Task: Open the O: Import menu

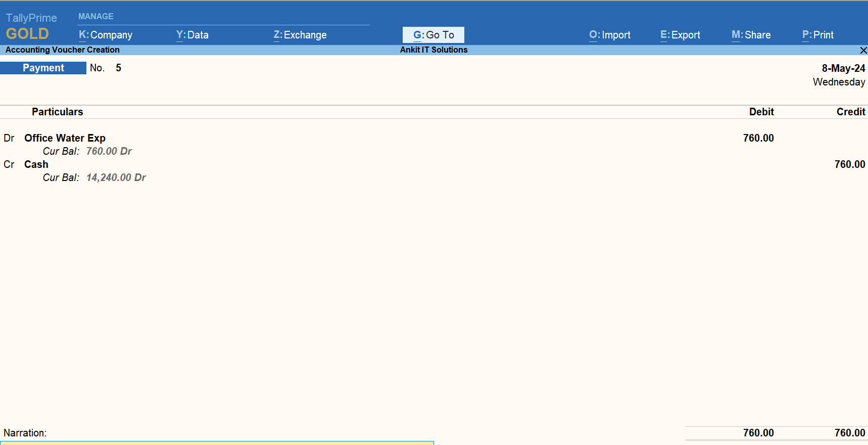Action: (x=610, y=35)
